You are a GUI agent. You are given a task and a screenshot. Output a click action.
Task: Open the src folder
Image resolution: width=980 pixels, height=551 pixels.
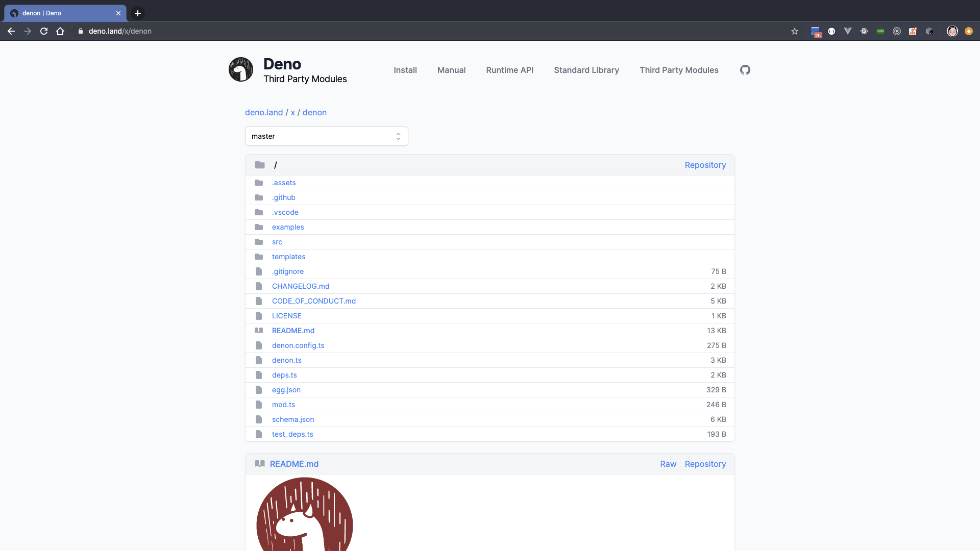277,242
